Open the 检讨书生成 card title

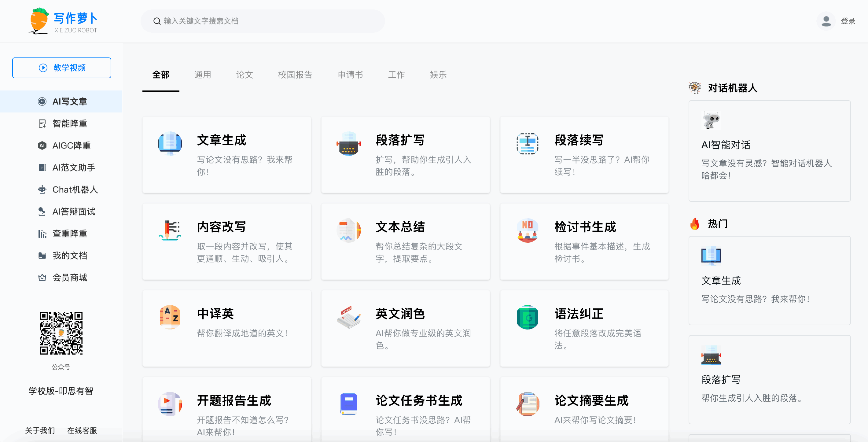point(585,227)
